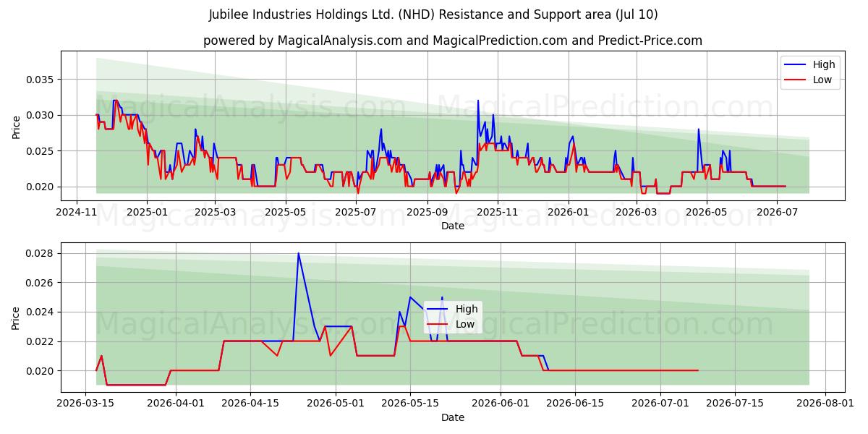The width and height of the screenshot is (868, 434).
Task: Select the 'High' entry in the lower chart legend
Action: [x=467, y=309]
